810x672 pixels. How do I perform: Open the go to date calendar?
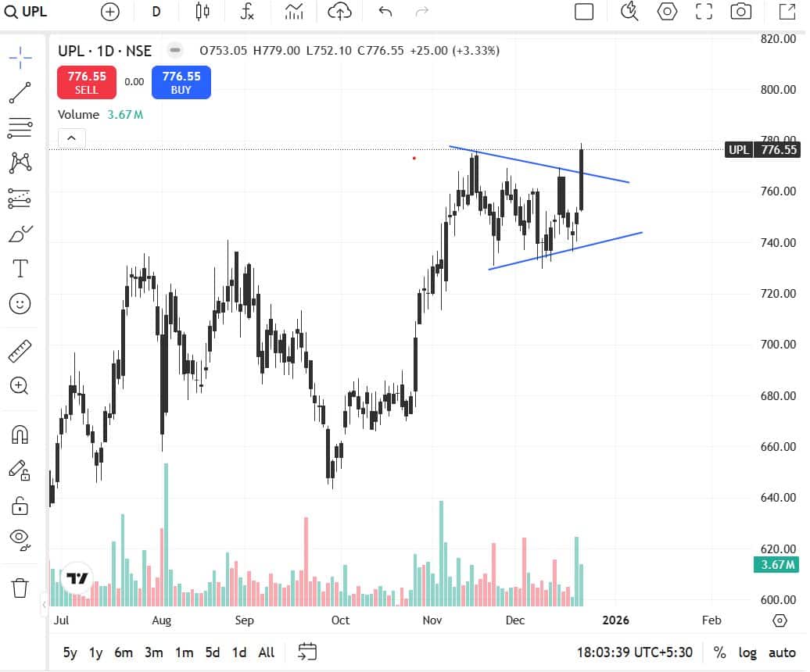pos(307,652)
